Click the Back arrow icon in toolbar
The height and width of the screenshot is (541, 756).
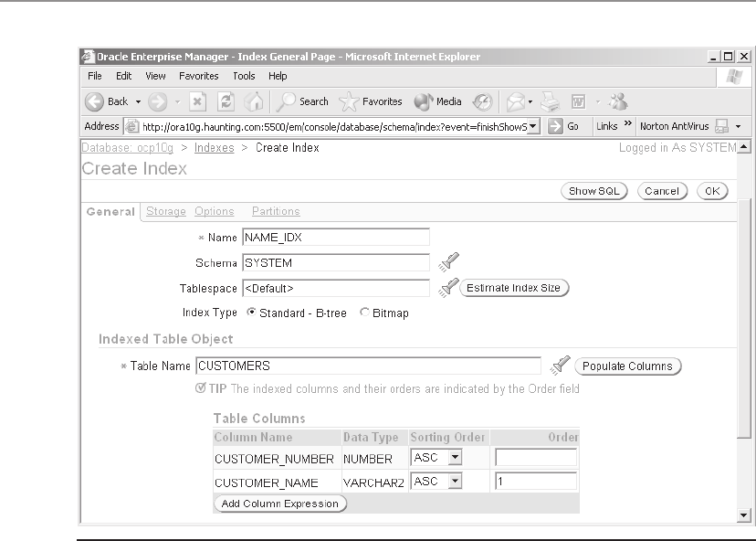(x=95, y=101)
